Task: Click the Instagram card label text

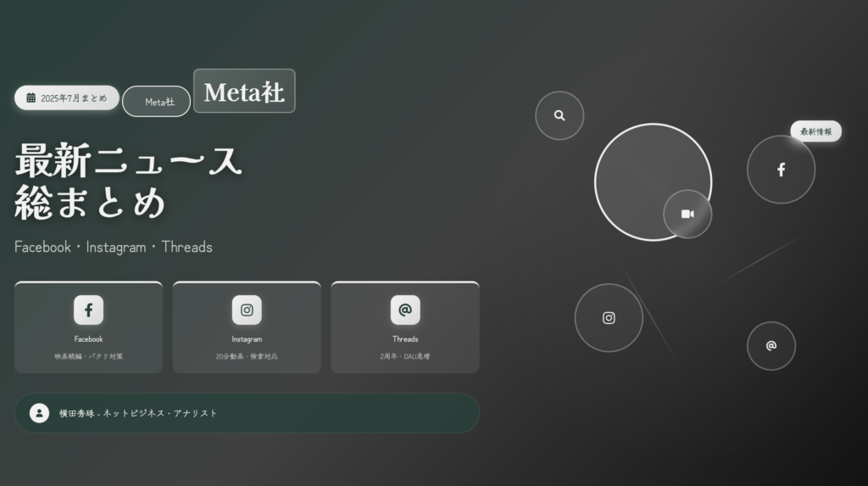Action: (x=247, y=338)
